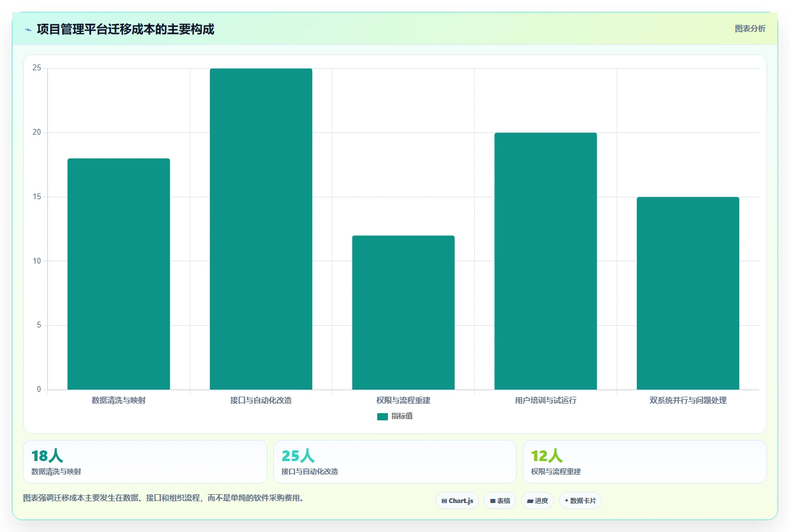
Task: Click the y-axis value 20
Action: click(37, 132)
